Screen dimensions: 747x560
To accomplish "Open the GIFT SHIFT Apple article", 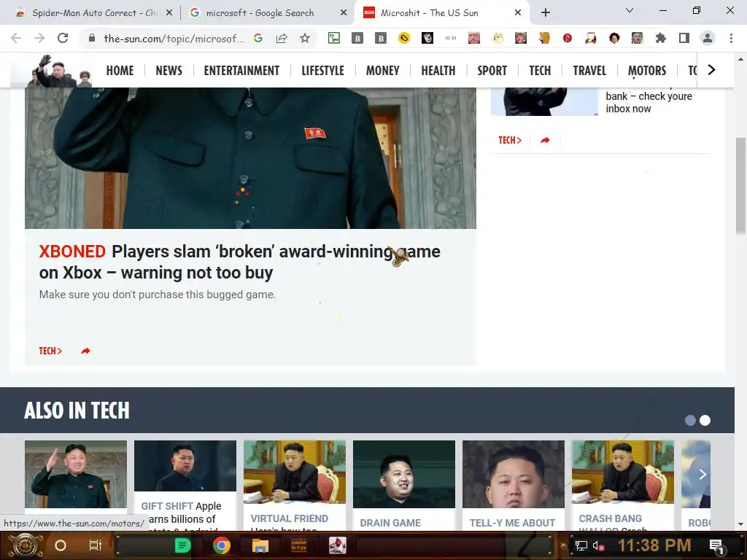I will (185, 485).
